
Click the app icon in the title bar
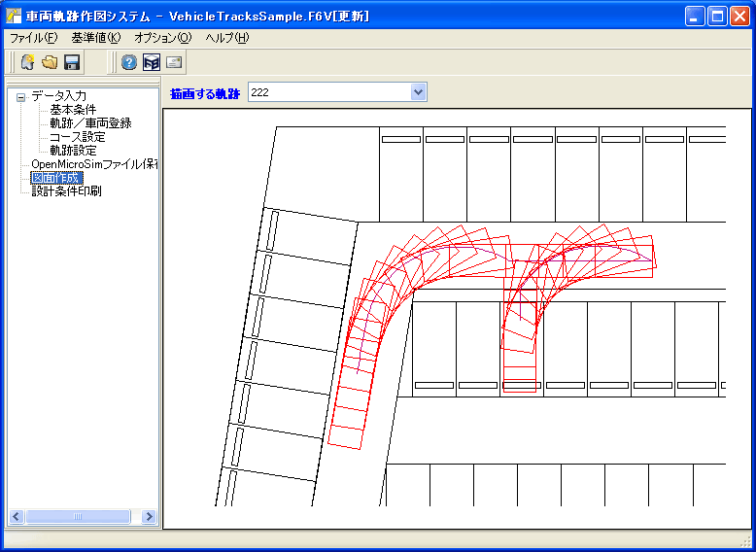pos(13,17)
